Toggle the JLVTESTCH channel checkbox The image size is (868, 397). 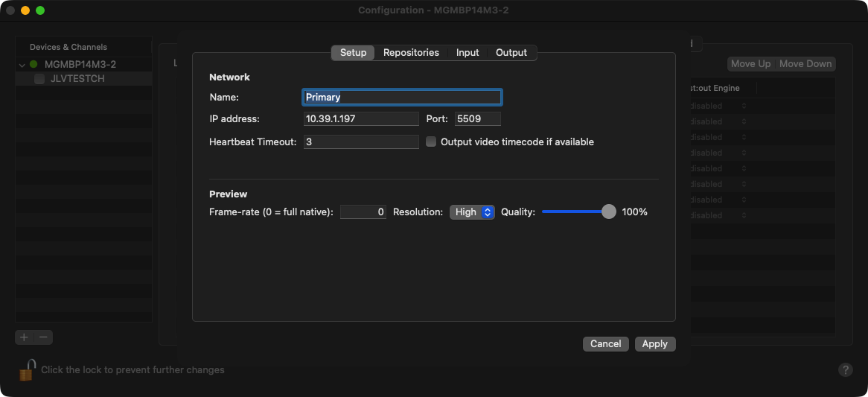coord(39,78)
